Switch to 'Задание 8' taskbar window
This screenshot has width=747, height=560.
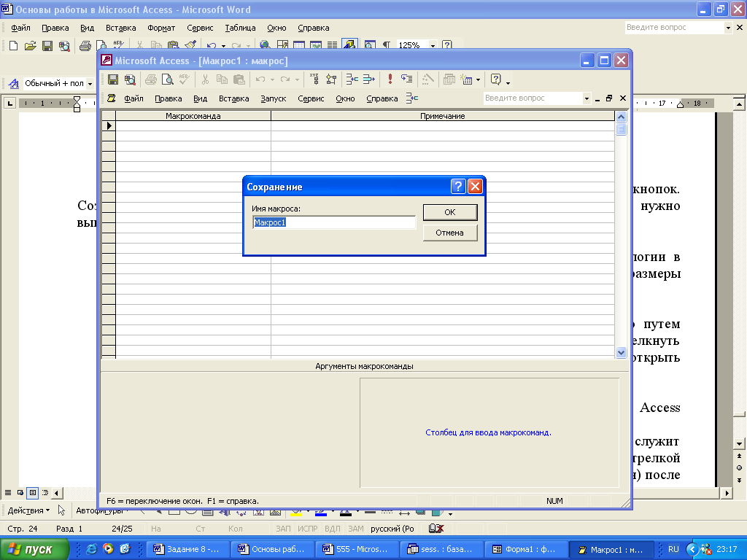coord(188,550)
